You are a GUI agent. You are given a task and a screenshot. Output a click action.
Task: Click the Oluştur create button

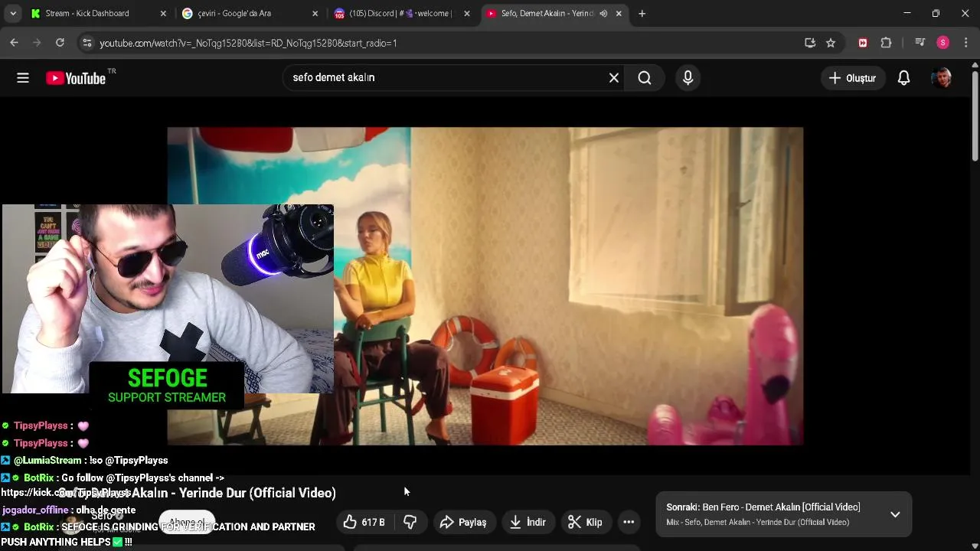[x=853, y=78]
